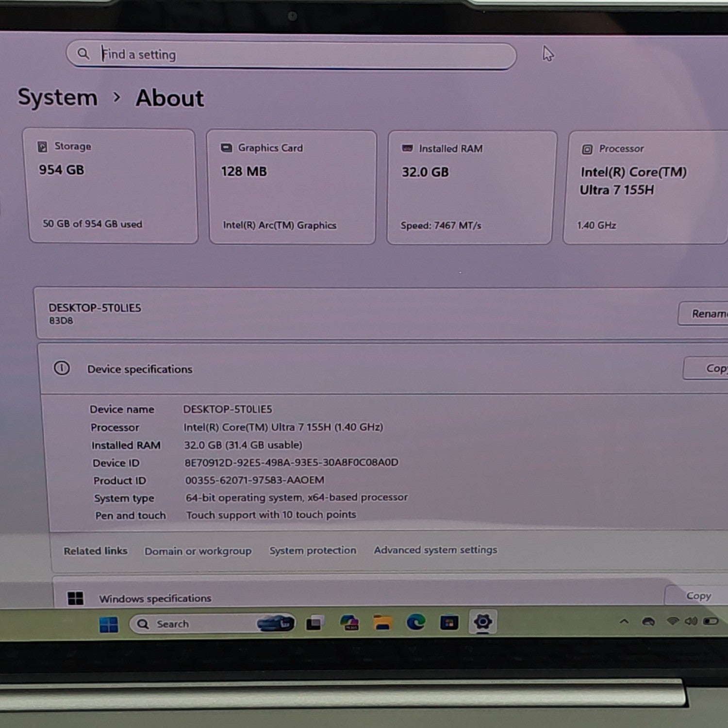The image size is (728, 728).
Task: Open the Windows Start menu
Action: click(109, 624)
